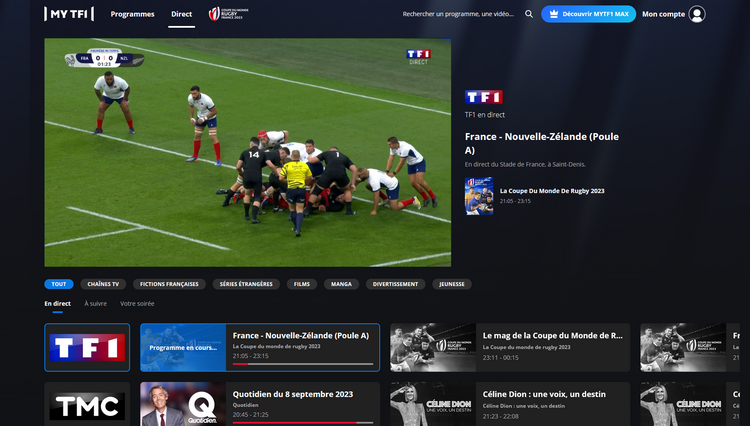Click the 23:11 - 00:15 time text
Screen dimensions: 750x426
pyautogui.click(x=500, y=358)
